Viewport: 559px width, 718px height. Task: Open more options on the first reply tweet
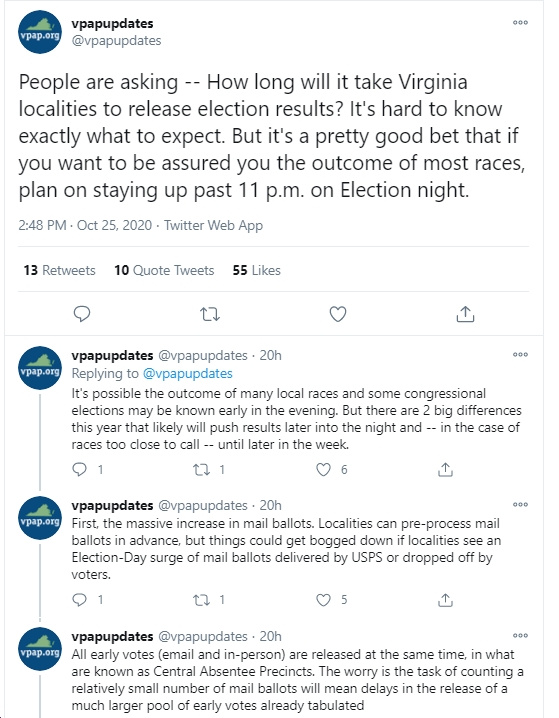(520, 354)
